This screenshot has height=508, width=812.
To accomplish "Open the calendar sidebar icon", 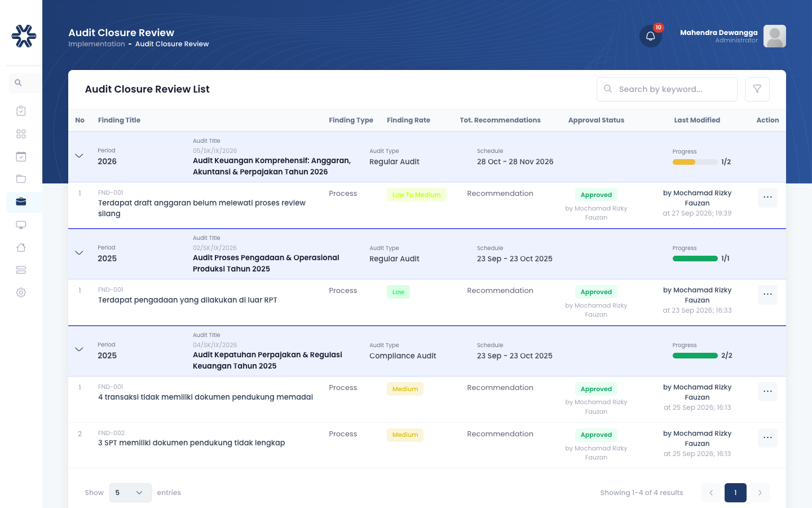I will pyautogui.click(x=21, y=156).
